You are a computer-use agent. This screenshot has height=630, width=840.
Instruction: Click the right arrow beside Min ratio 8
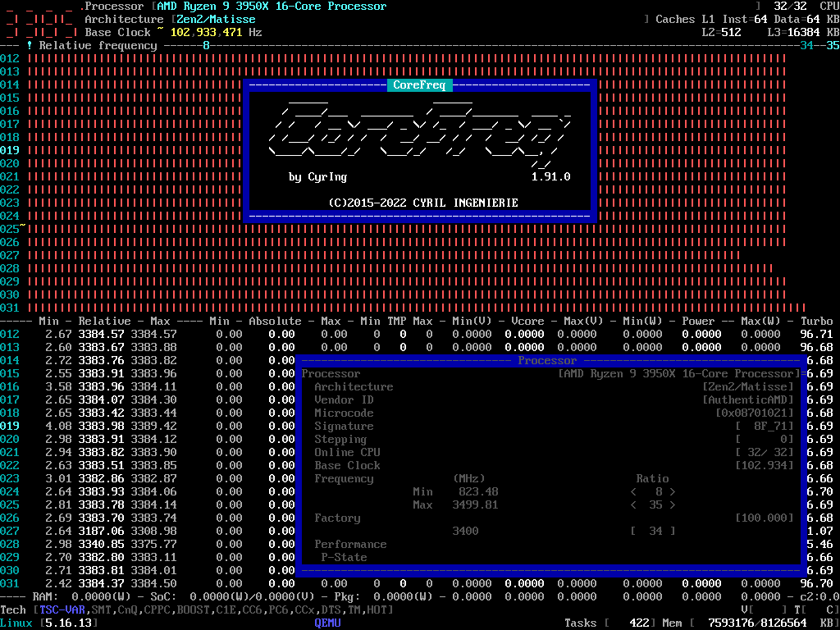pyautogui.click(x=673, y=492)
